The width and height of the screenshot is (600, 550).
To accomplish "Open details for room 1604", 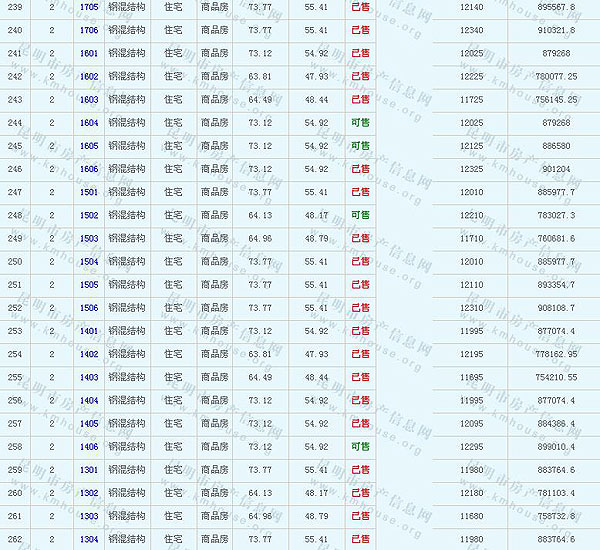I will coord(89,123).
